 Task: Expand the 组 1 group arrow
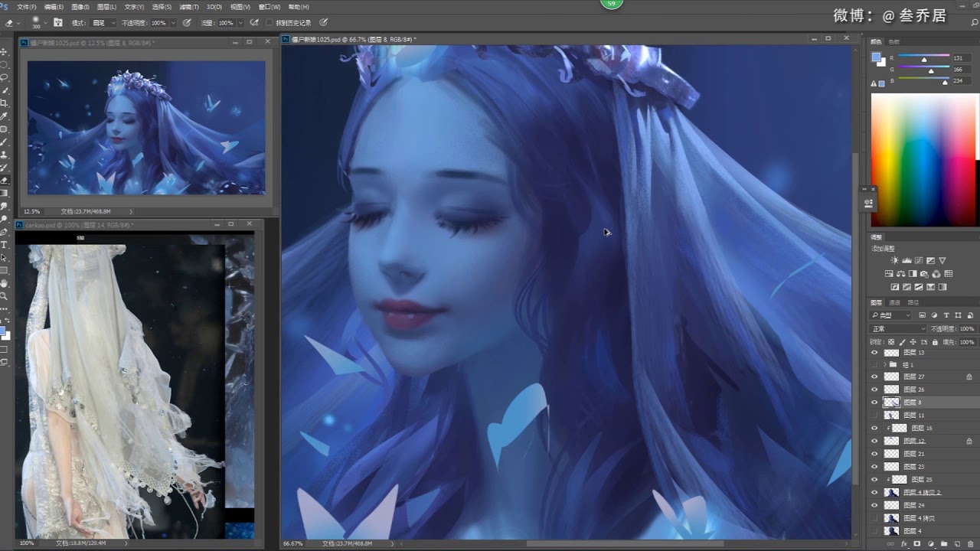[x=884, y=365]
